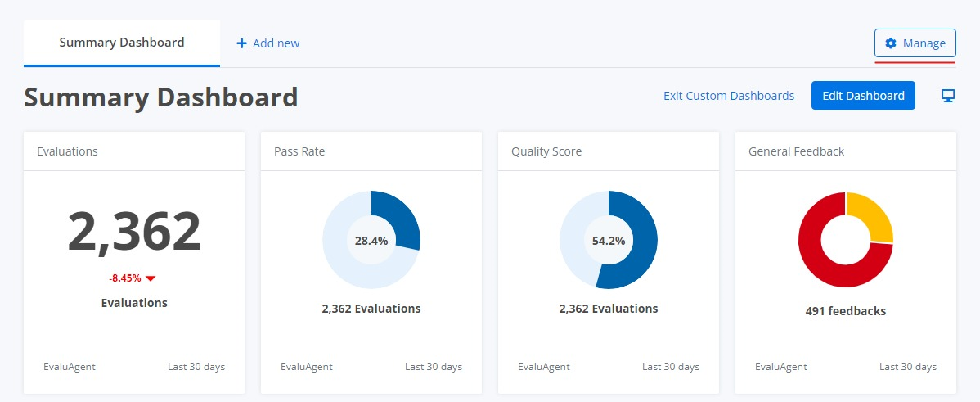Follow the Exit Custom Dashboards link
The height and width of the screenshot is (402, 980).
729,96
